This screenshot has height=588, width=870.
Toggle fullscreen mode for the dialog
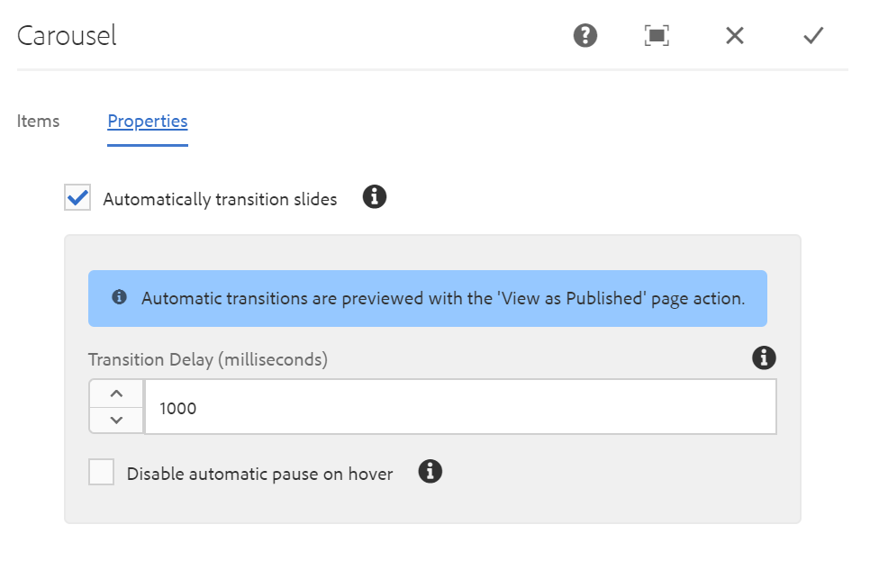pos(657,36)
